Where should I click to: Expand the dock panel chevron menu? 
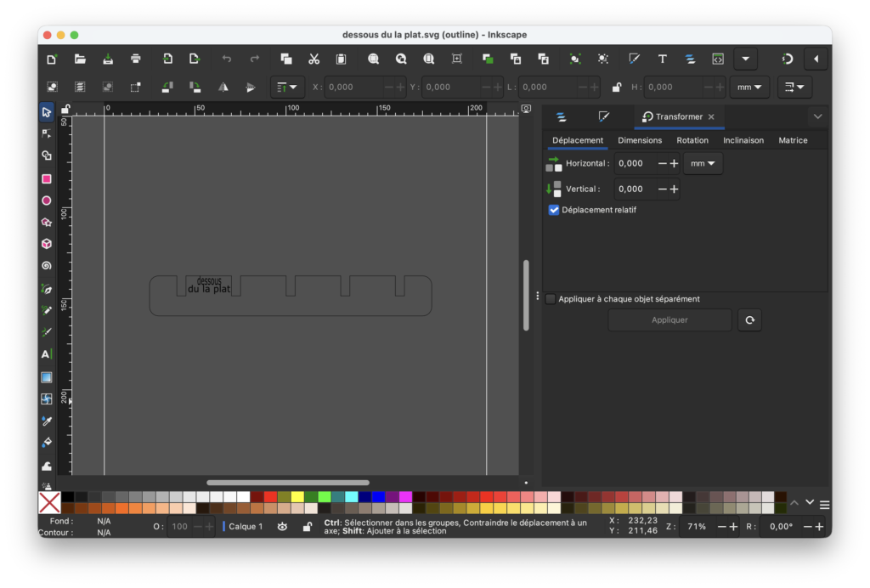(817, 116)
